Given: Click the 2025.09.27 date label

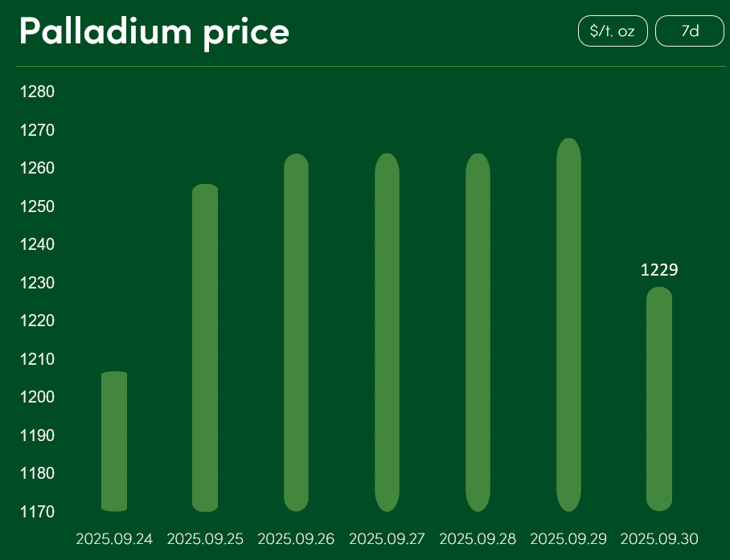Looking at the screenshot, I should pyautogui.click(x=388, y=538).
